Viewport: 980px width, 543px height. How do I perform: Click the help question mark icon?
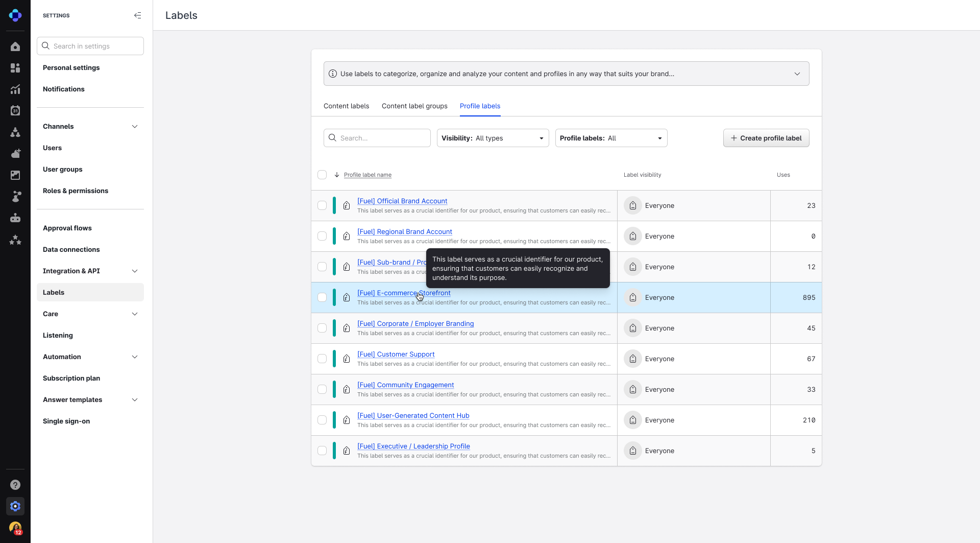pyautogui.click(x=15, y=485)
